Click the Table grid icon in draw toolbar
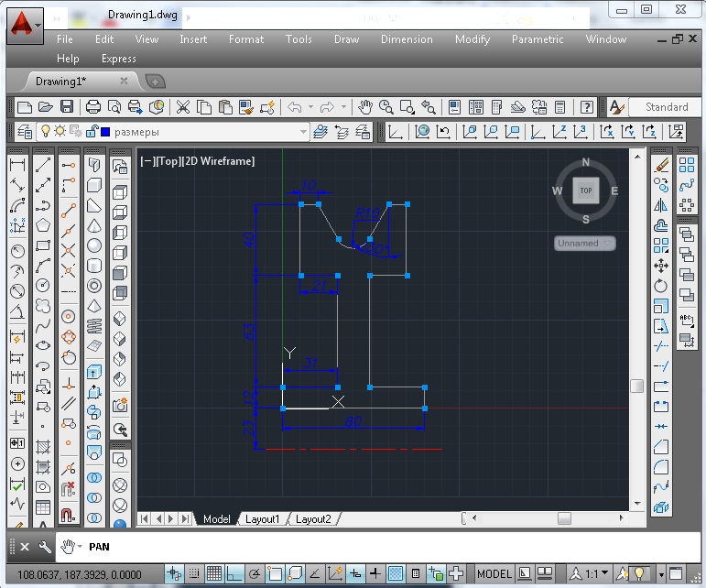The width and height of the screenshot is (706, 588). 43,507
